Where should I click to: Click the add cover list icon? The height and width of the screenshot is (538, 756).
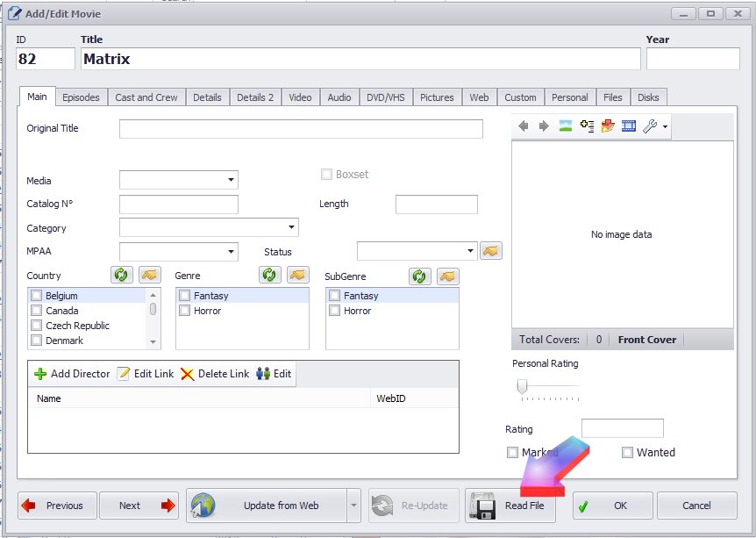click(587, 126)
